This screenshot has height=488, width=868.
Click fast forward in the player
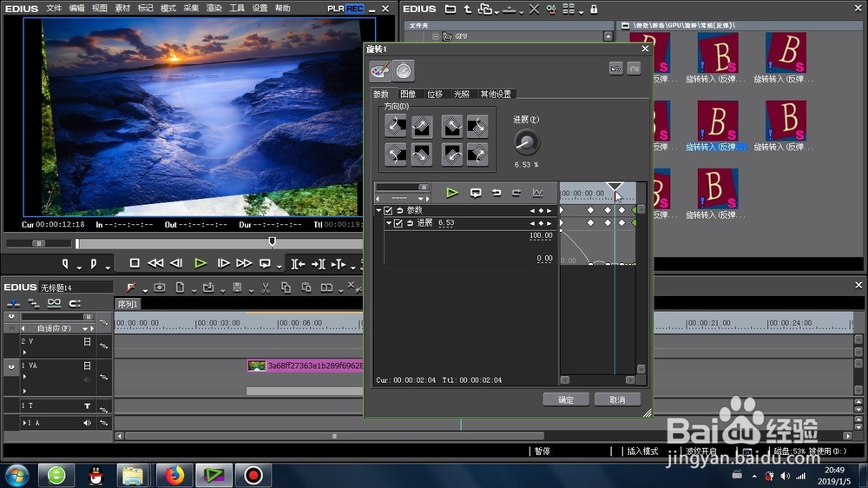(x=244, y=263)
